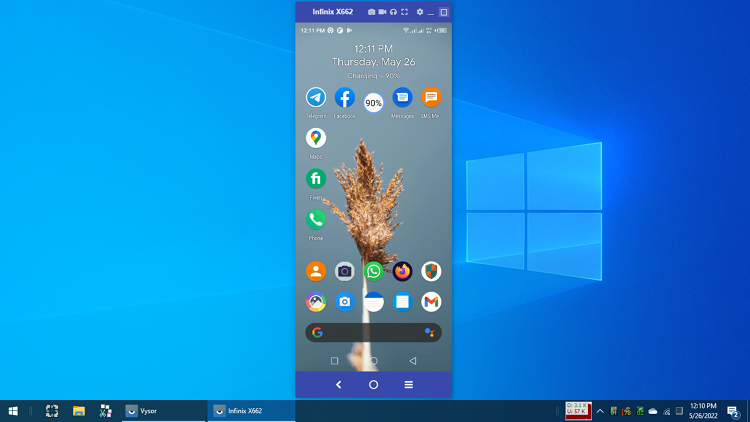The image size is (750, 422).
Task: Show hidden system tray icons
Action: (x=600, y=411)
